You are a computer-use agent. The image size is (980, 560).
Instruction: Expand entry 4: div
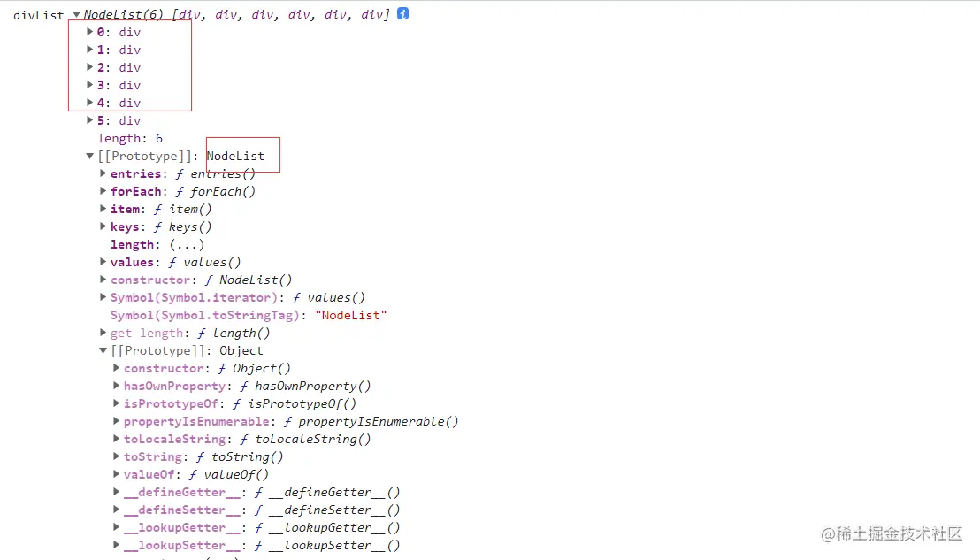89,102
